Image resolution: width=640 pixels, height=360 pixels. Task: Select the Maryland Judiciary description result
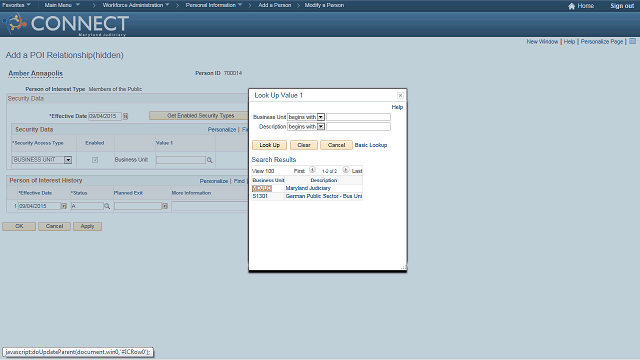(x=308, y=188)
